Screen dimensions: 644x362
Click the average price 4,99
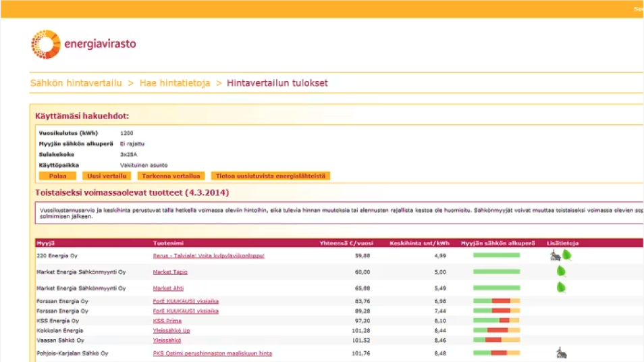click(x=440, y=255)
